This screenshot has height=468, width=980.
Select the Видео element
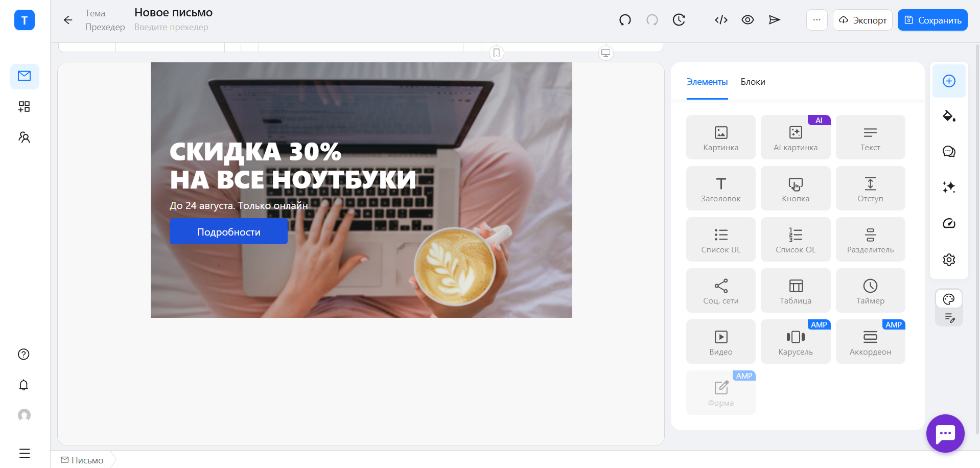coord(720,341)
